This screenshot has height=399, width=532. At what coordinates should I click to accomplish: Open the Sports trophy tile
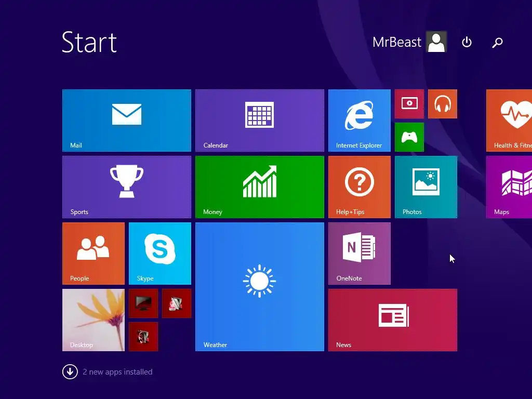click(127, 187)
